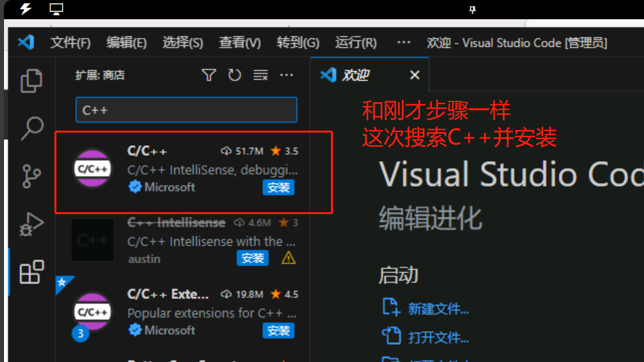Click the C++ Intellisense extension thumbnail
Image resolution: width=644 pixels, height=362 pixels.
point(92,240)
